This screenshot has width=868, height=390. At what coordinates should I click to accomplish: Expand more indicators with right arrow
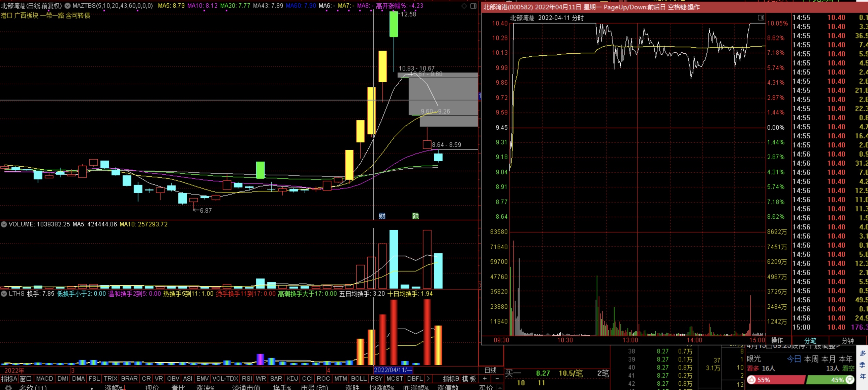428,379
